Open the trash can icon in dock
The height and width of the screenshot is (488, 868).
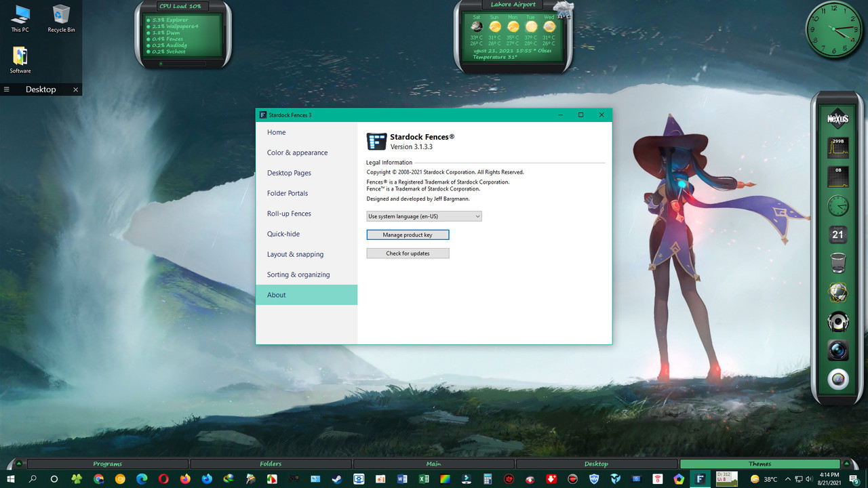tap(838, 263)
